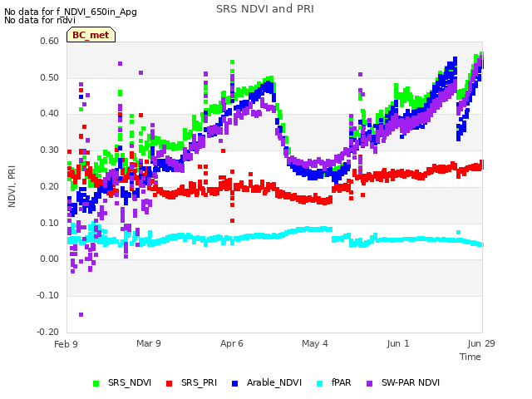Click the blue Arable_NDVI legend swatch
532x399 pixels.
point(234,383)
